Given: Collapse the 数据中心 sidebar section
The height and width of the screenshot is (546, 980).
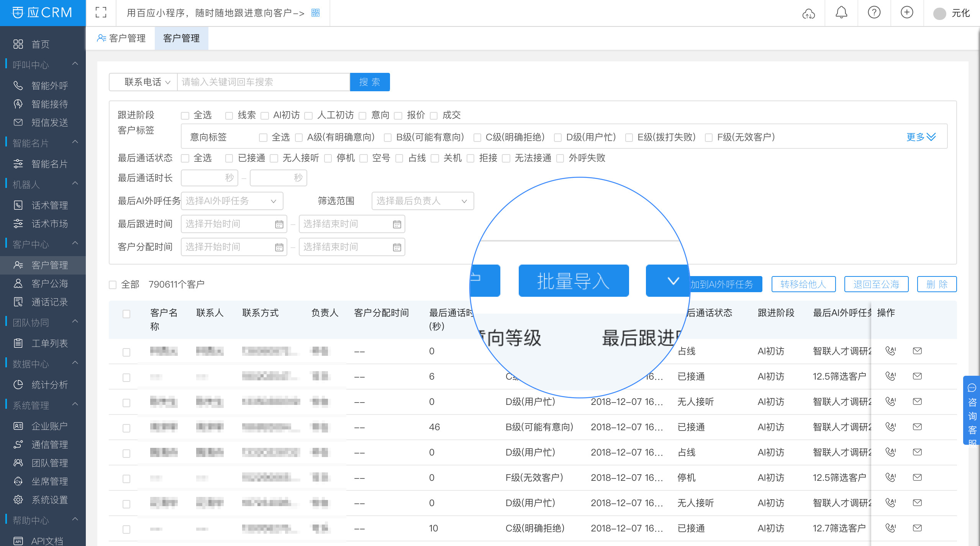Looking at the screenshot, I should (x=75, y=363).
